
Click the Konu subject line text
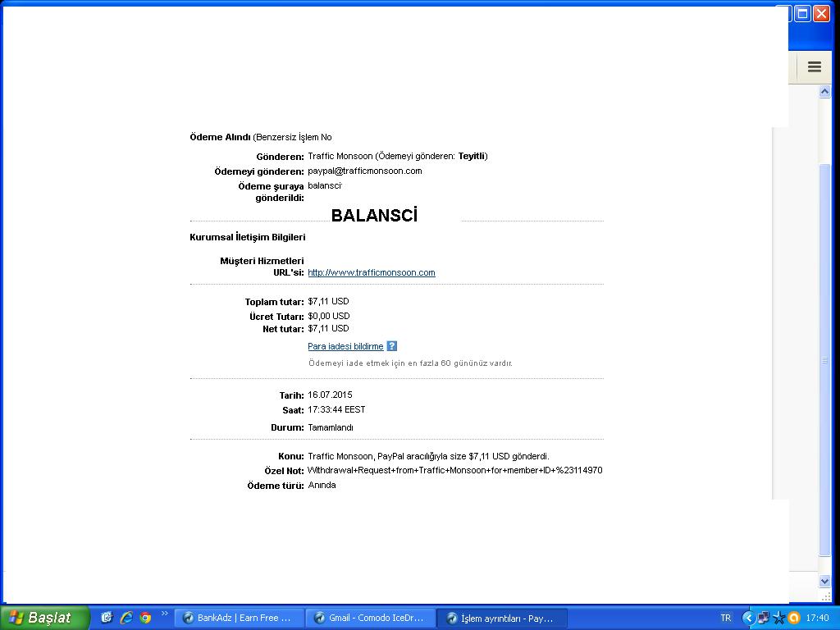[x=428, y=456]
